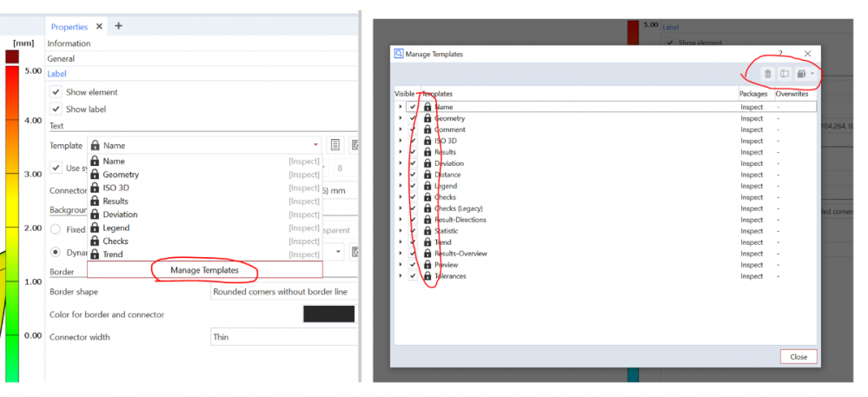Sort by the Packages column header
Image resolution: width=868 pixels, height=397 pixels.
(753, 94)
